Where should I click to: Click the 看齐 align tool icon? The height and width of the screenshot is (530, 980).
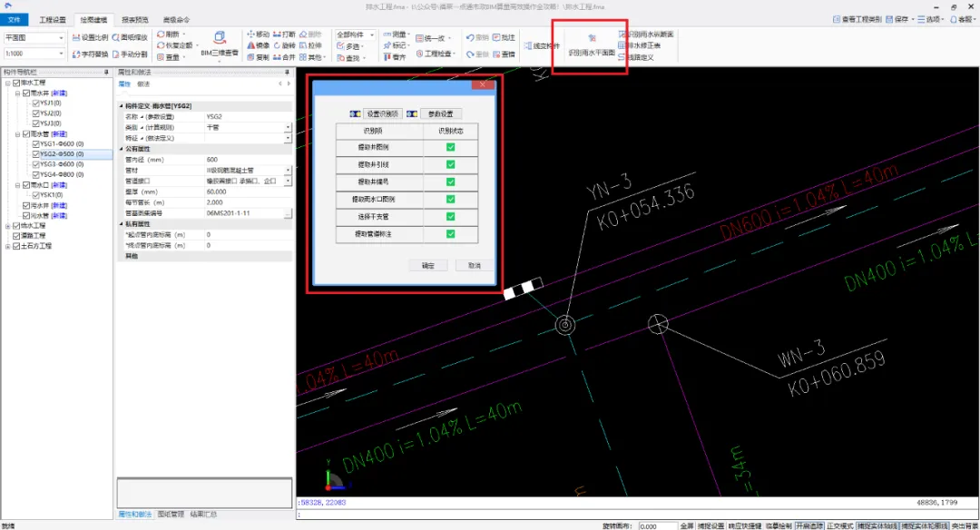[387, 57]
